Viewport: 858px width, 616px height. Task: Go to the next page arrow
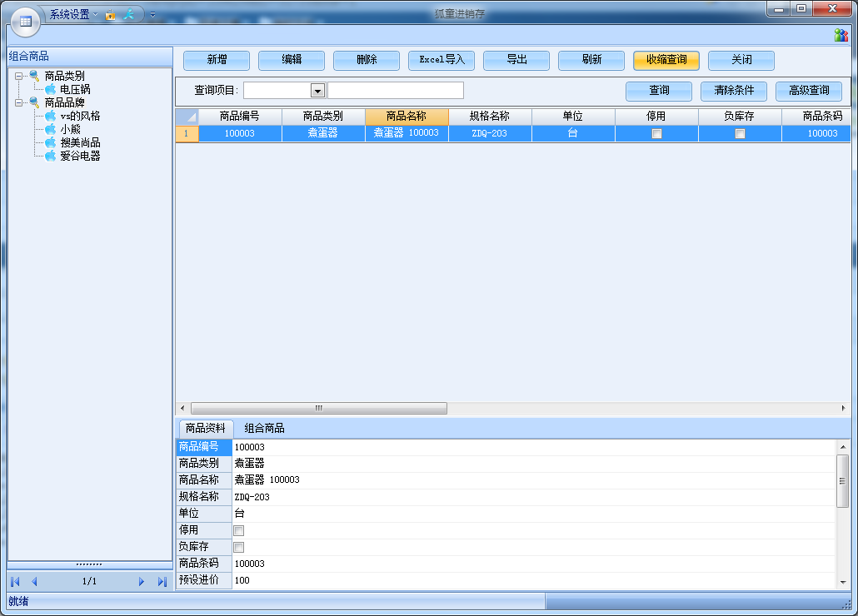pyautogui.click(x=142, y=582)
